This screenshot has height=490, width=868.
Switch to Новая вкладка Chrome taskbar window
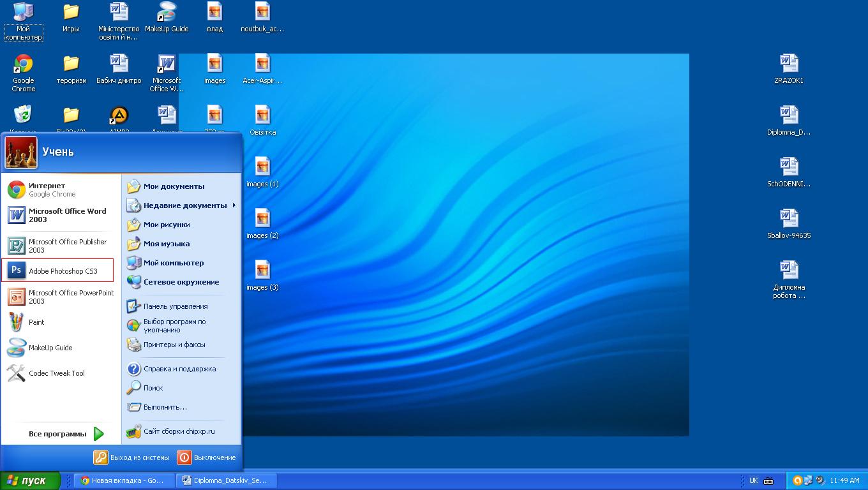125,480
